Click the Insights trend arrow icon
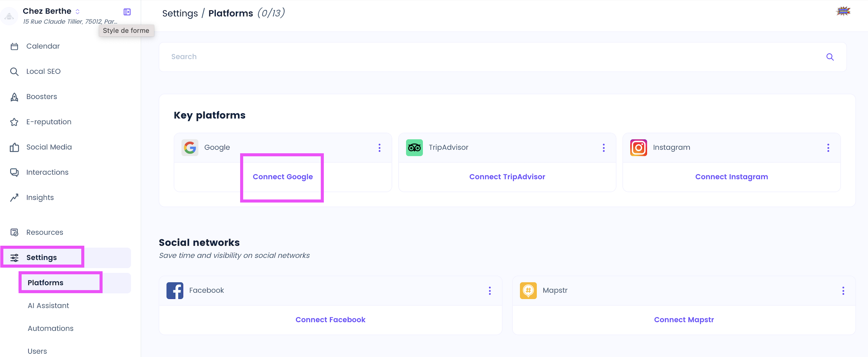This screenshot has width=868, height=357. tap(14, 198)
